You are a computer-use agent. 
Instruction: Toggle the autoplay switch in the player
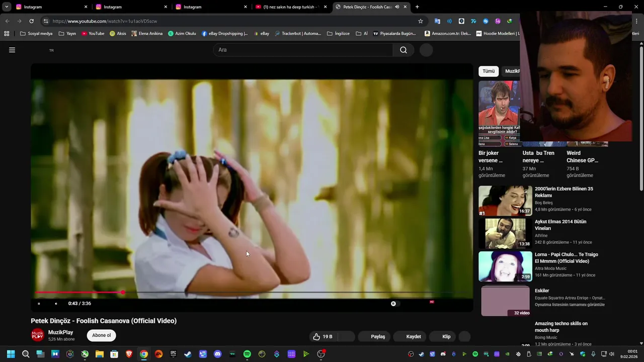click(x=395, y=303)
